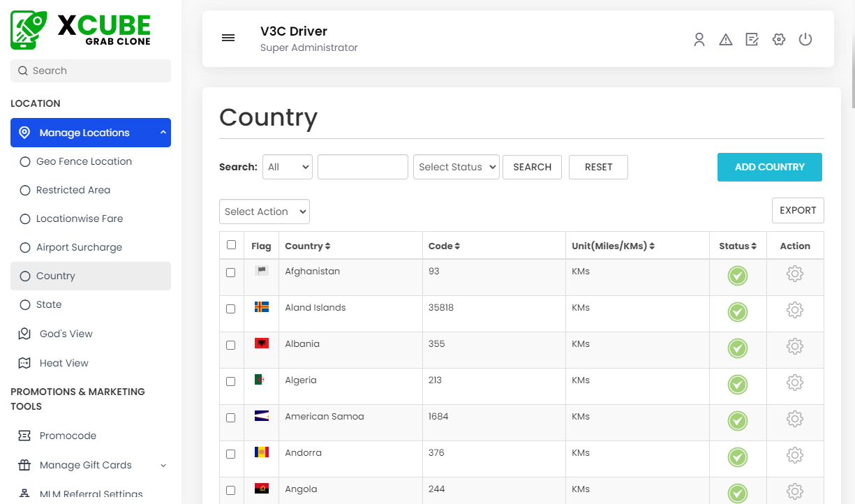This screenshot has width=855, height=504.
Task: Open the user profile icon in header
Action: point(699,40)
